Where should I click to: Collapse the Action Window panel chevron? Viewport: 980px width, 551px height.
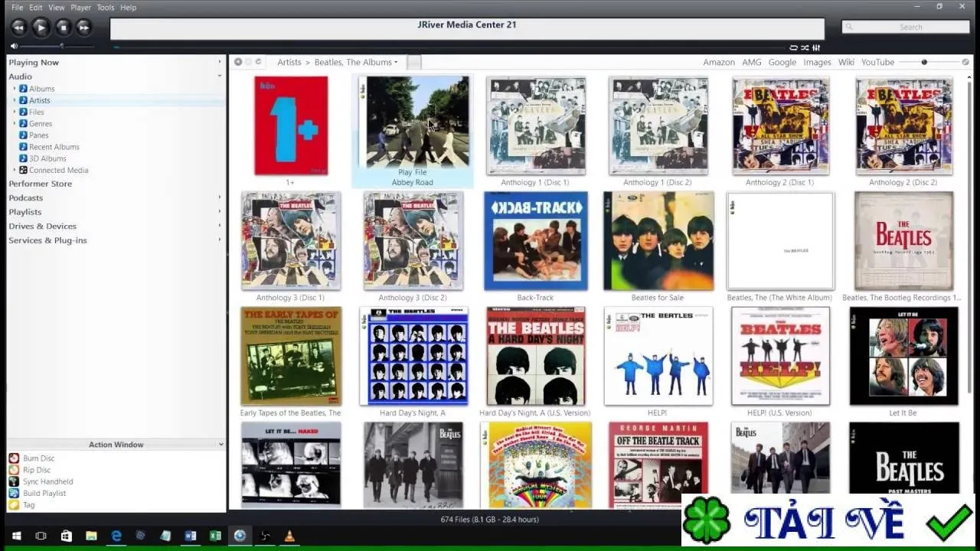coord(221,445)
